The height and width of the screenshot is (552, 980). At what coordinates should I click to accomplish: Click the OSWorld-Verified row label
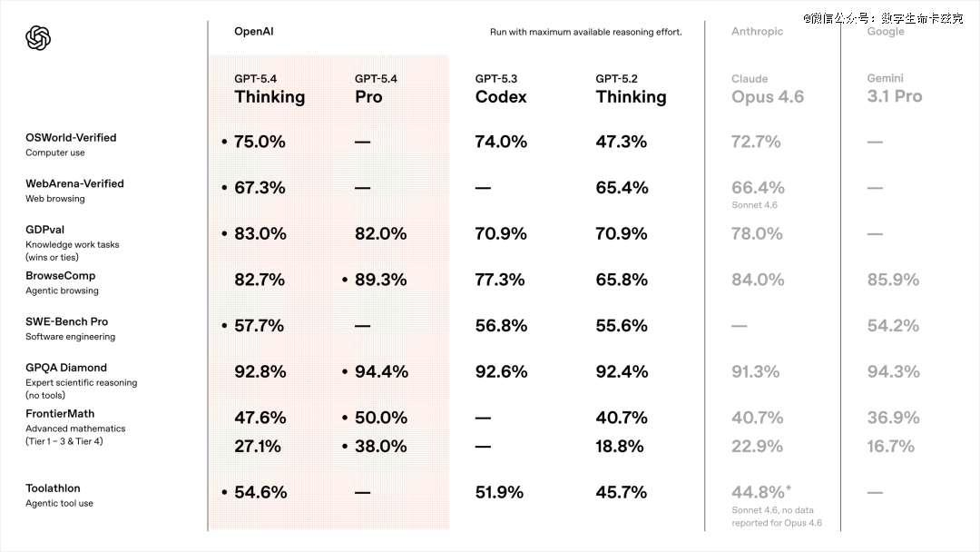(x=71, y=138)
